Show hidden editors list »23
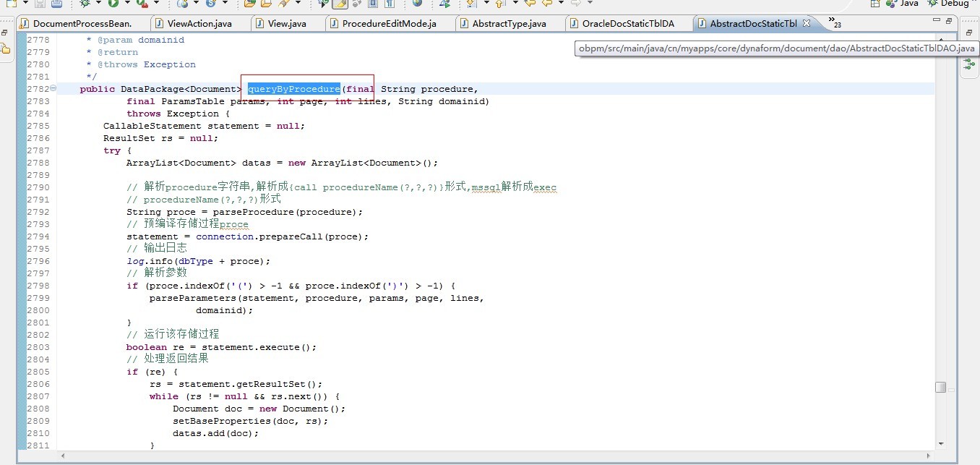This screenshot has height=465, width=980. click(x=835, y=22)
